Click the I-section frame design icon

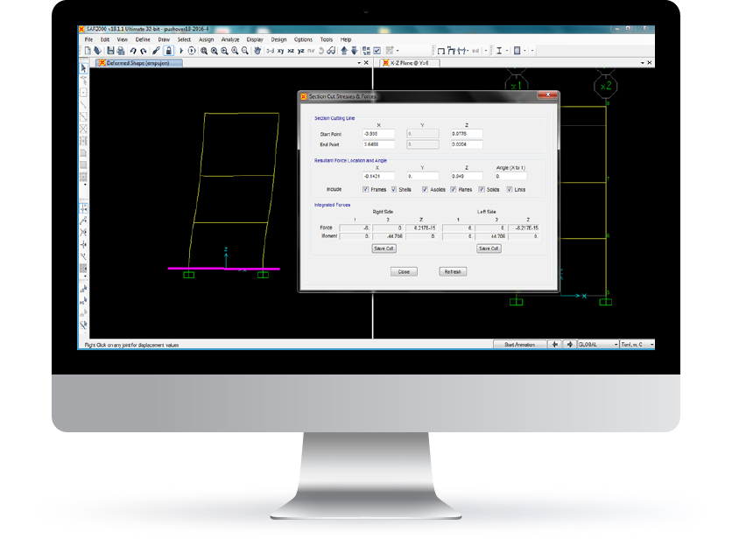499,51
